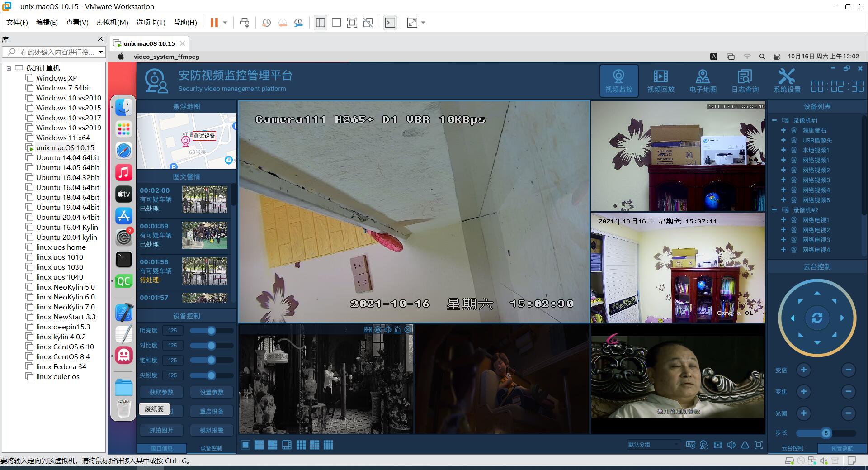
Task: Open the 虚拟机(M) menu
Action: 112,23
